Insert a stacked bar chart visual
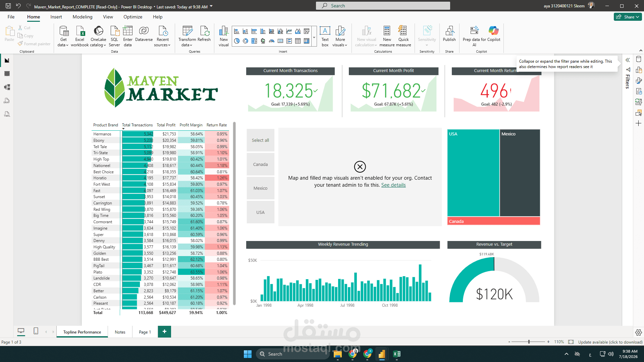The image size is (644, 362). (x=236, y=32)
